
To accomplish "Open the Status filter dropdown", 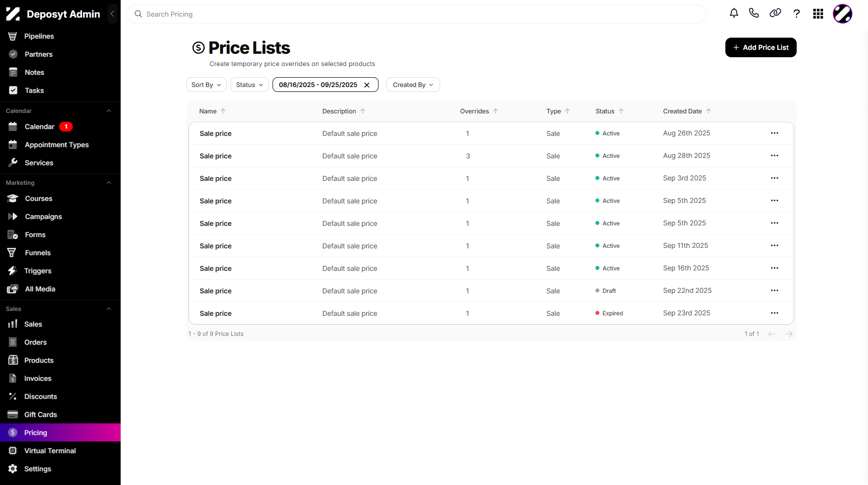I will point(250,85).
